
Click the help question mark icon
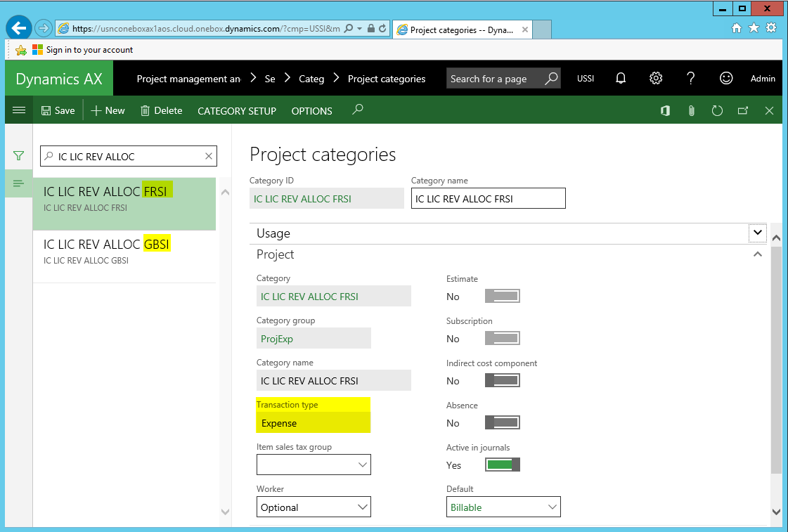click(x=691, y=79)
